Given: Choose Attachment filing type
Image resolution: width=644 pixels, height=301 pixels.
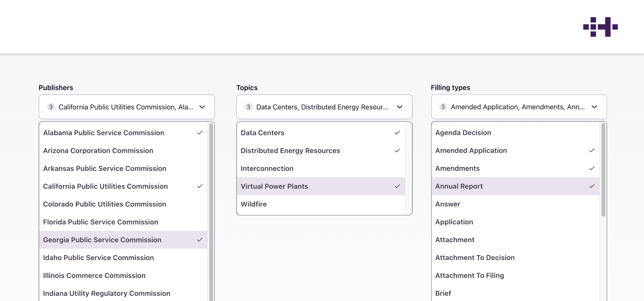Looking at the screenshot, I should [x=516, y=240].
